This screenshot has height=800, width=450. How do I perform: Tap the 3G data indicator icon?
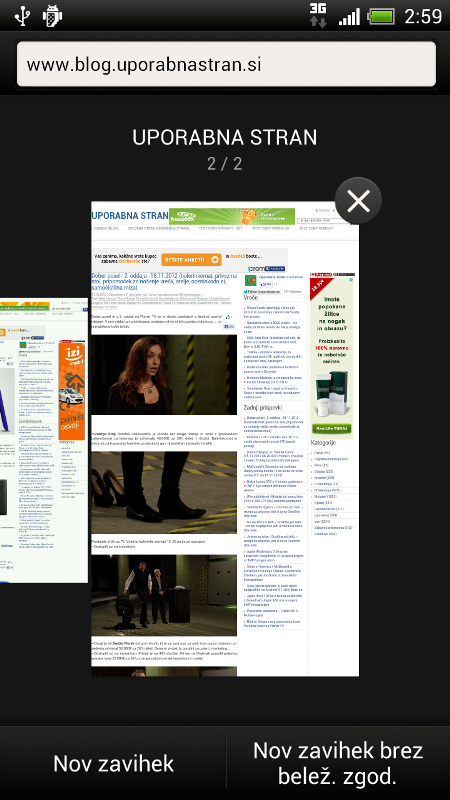pyautogui.click(x=318, y=15)
